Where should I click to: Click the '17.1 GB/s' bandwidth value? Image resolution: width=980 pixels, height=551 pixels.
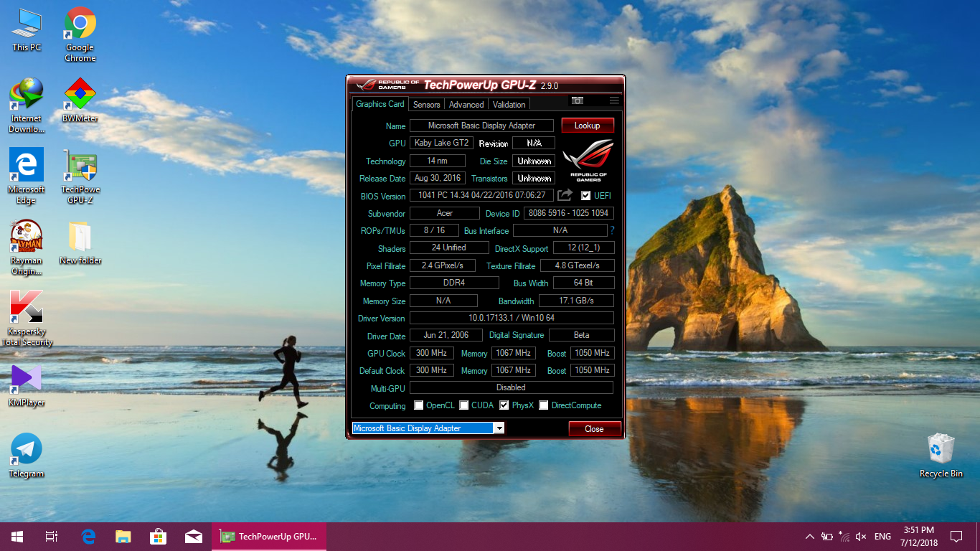[577, 301]
